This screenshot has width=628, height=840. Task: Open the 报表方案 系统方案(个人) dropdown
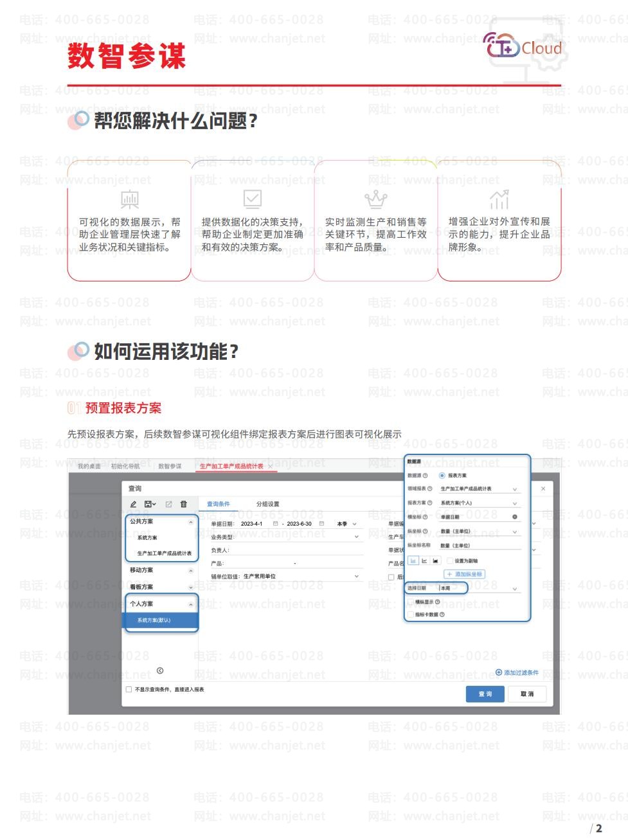[515, 503]
